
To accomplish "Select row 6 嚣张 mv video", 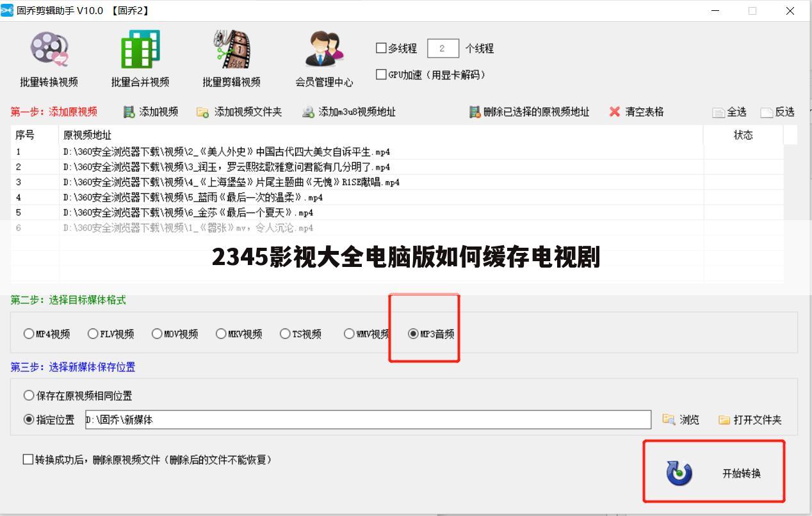I will click(397, 228).
